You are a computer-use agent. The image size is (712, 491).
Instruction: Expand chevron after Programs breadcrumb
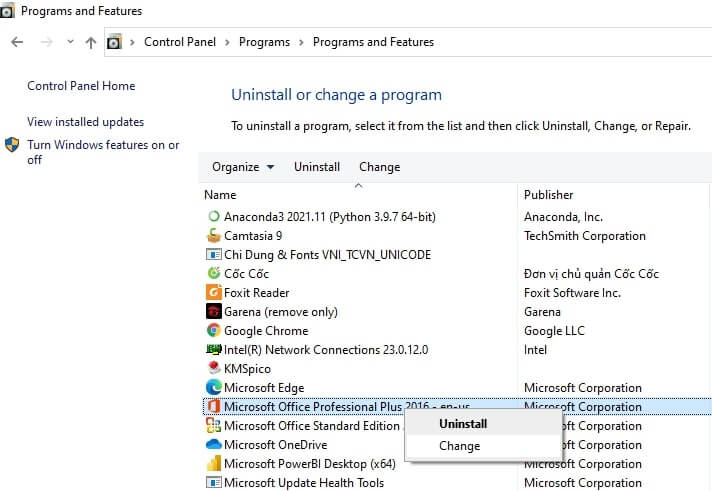(301, 42)
